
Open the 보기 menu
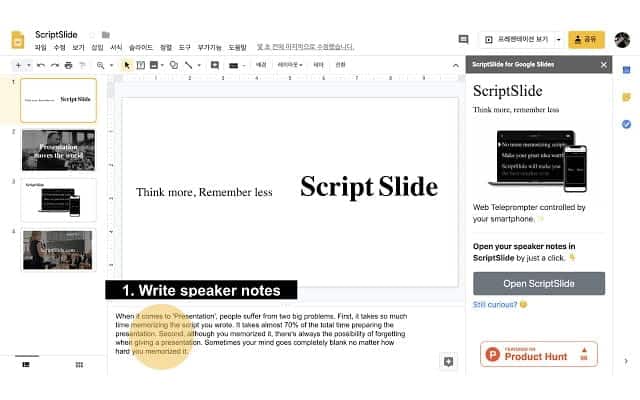78,47
